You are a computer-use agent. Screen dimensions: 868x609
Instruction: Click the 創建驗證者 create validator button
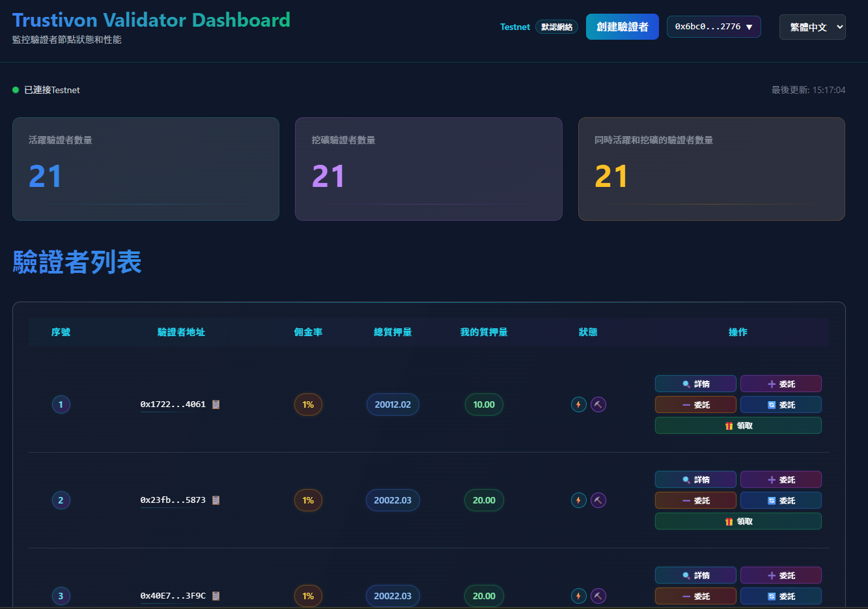[x=622, y=27]
